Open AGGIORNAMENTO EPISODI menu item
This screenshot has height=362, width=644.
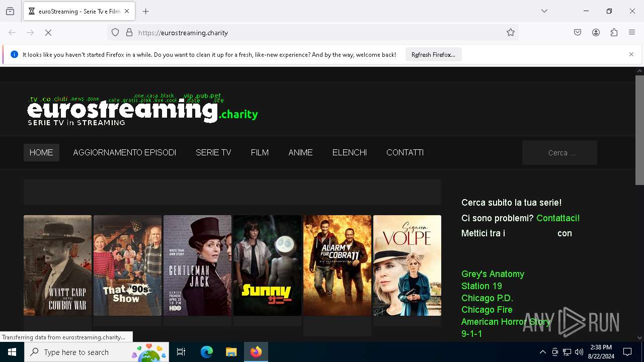pyautogui.click(x=125, y=153)
